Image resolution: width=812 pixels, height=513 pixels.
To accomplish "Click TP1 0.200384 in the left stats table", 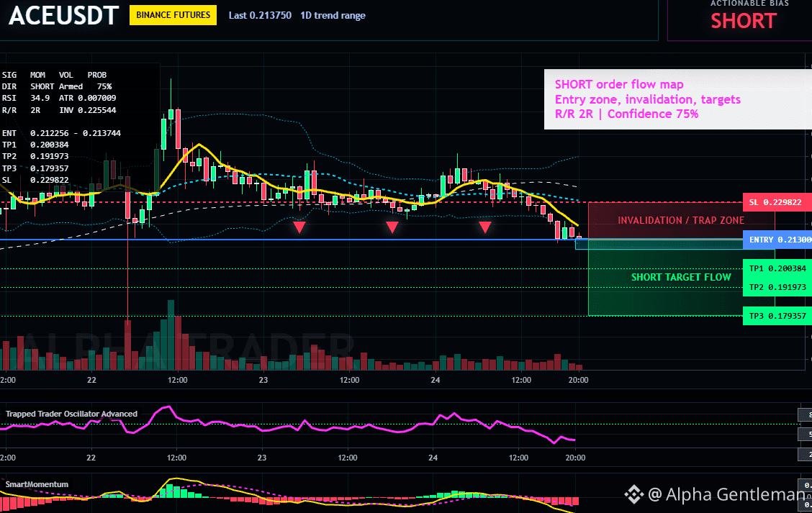I will click(x=35, y=145).
